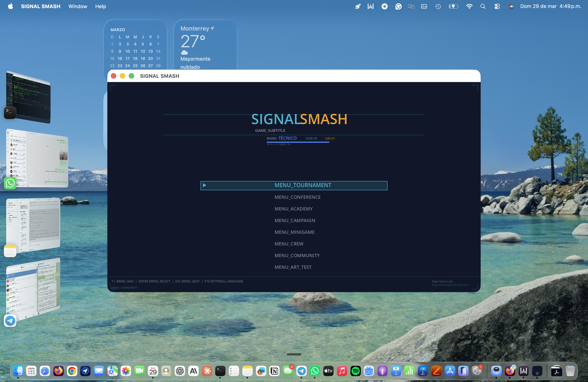Screen dimensions: 588x382
Task: Click the SIGNALSMASH title logo
Action: coord(299,119)
